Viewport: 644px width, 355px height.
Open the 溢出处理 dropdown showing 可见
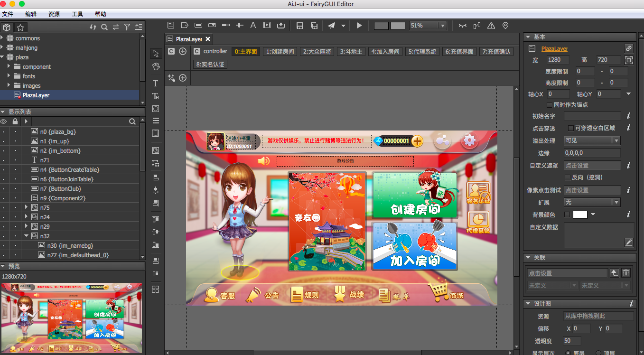592,140
